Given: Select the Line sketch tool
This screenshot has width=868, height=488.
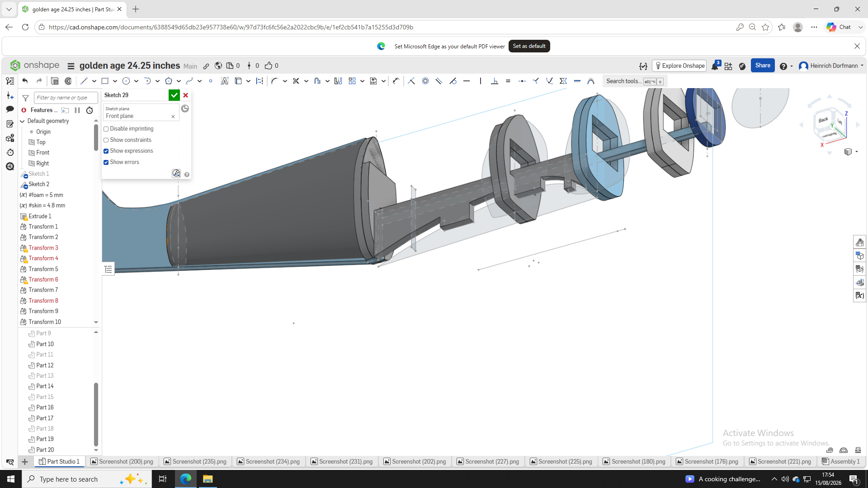Looking at the screenshot, I should [84, 81].
